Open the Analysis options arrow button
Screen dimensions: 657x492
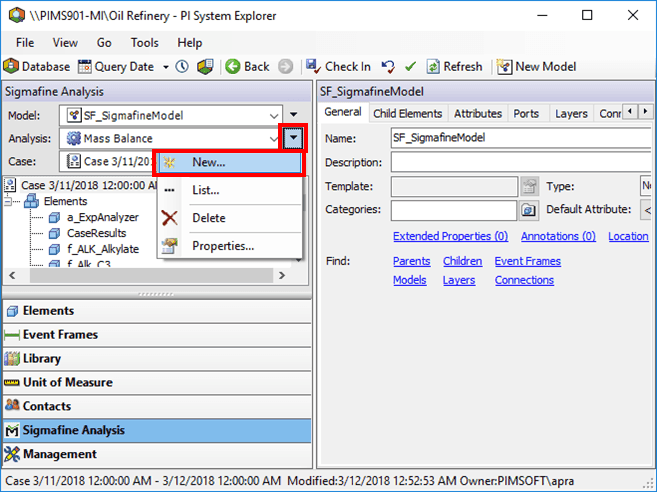coord(293,138)
